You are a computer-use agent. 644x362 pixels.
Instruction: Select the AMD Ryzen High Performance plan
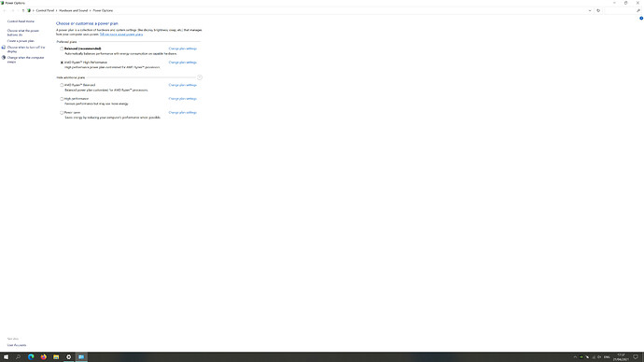point(62,63)
